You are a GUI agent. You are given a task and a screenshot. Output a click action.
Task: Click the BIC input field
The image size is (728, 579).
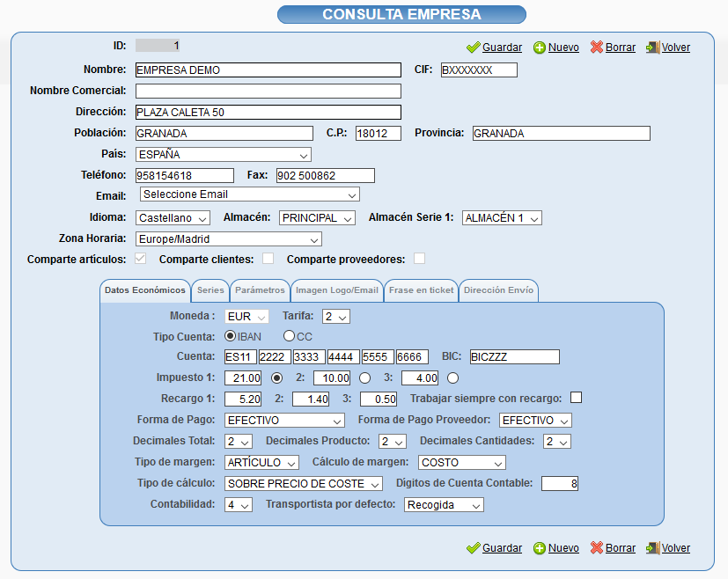[514, 356]
